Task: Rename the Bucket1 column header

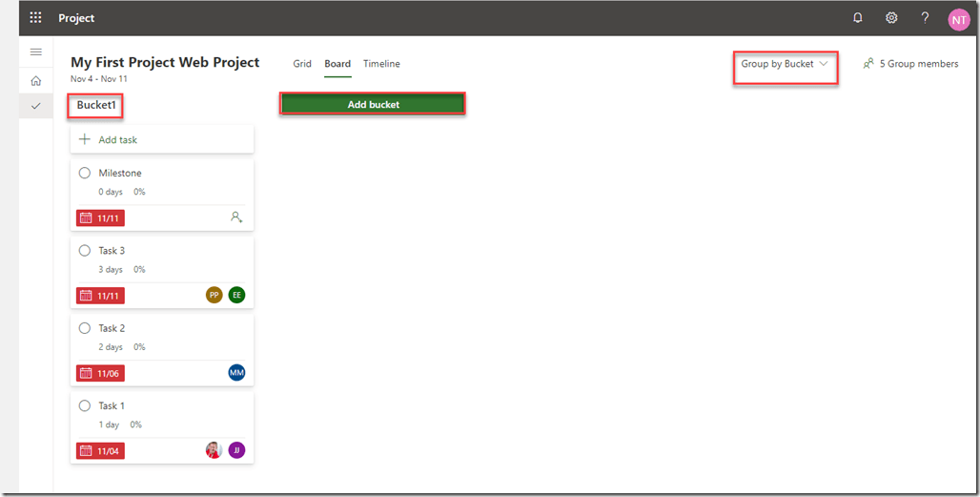Action: (95, 105)
